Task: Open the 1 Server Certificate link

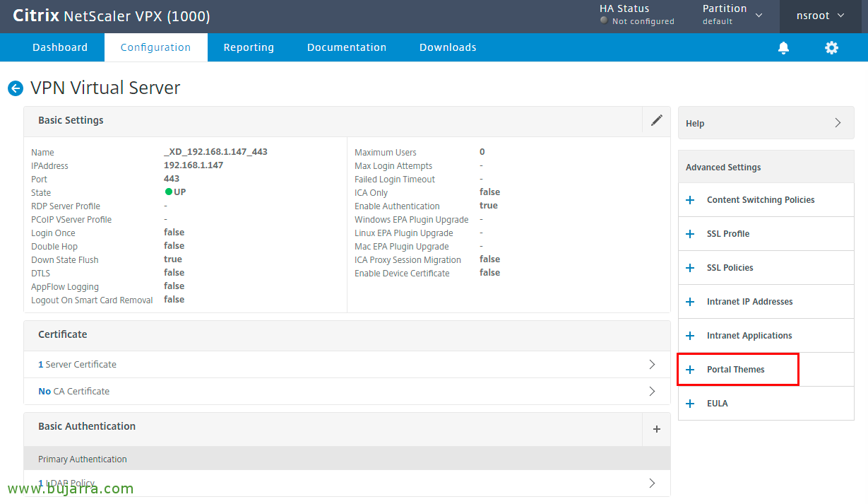Action: click(77, 365)
